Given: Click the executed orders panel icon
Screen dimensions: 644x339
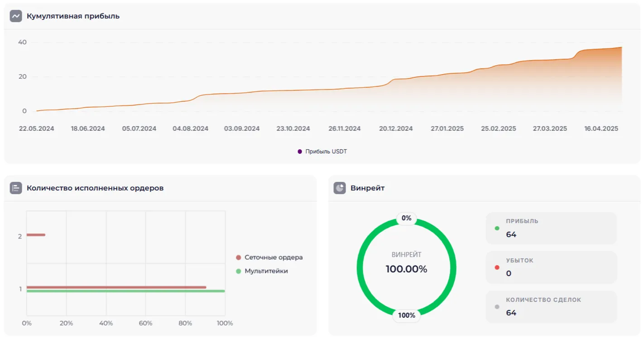Looking at the screenshot, I should 16,188.
